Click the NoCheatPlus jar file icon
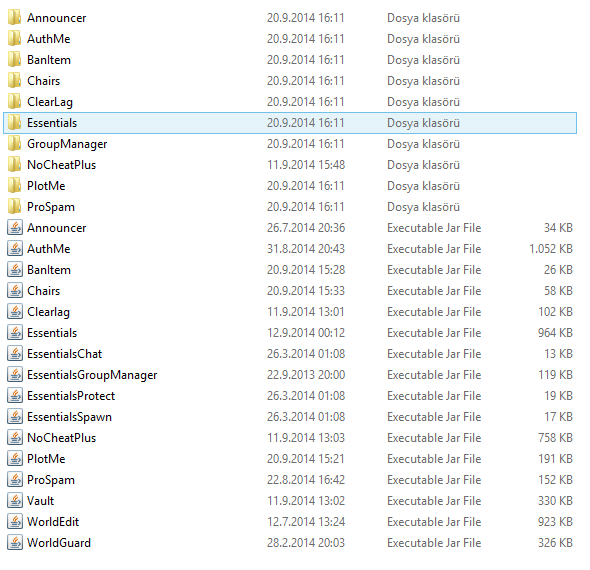The width and height of the screenshot is (590, 570). pos(15,438)
